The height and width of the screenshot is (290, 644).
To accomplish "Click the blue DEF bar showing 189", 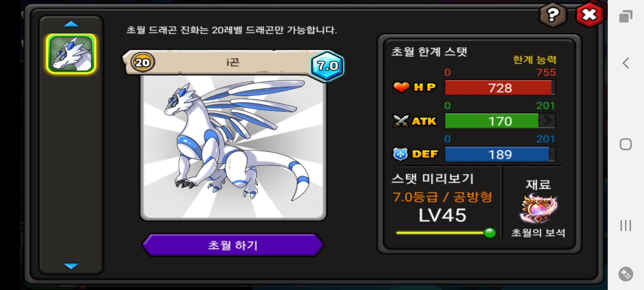I will click(500, 154).
